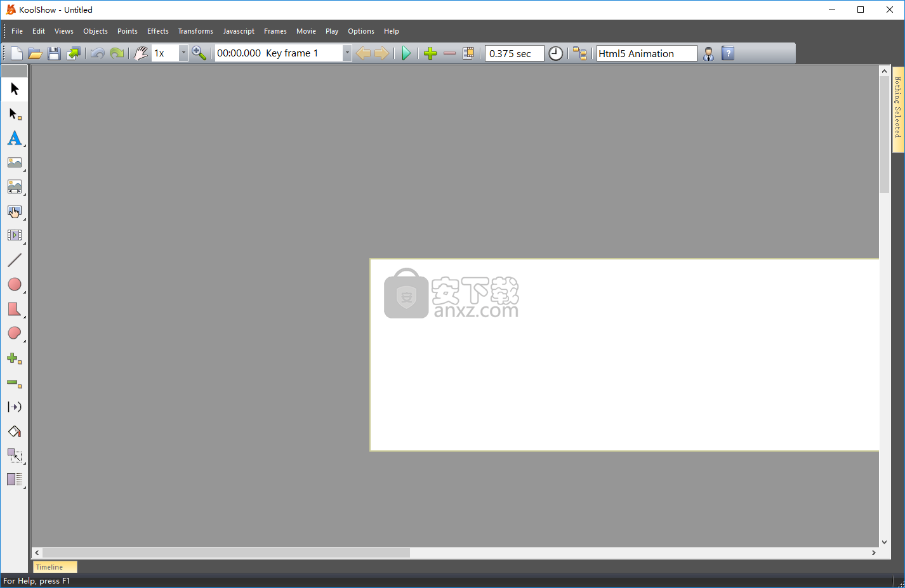Open the Movie menu
This screenshot has height=588, width=905.
[x=306, y=31]
